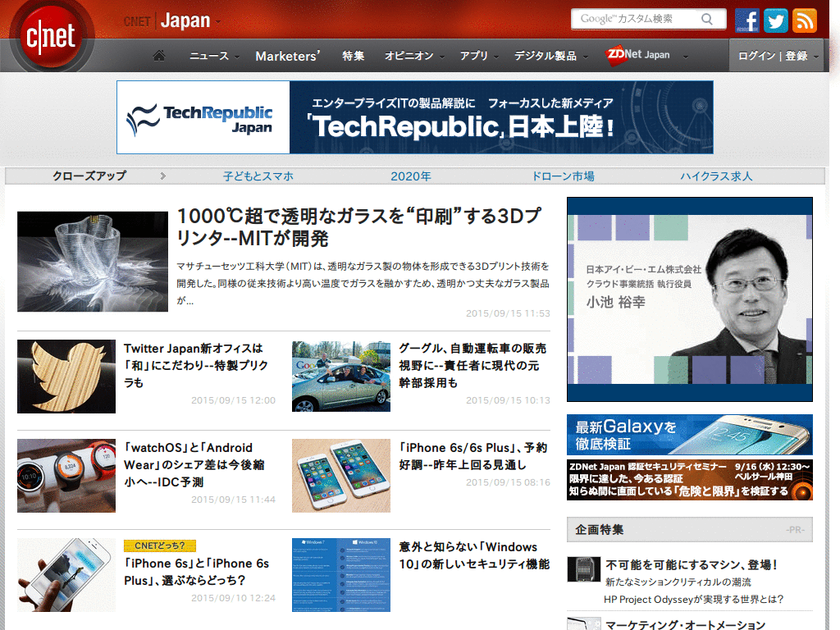
Task: Open the オピニオン section from the navbar
Action: [x=408, y=56]
